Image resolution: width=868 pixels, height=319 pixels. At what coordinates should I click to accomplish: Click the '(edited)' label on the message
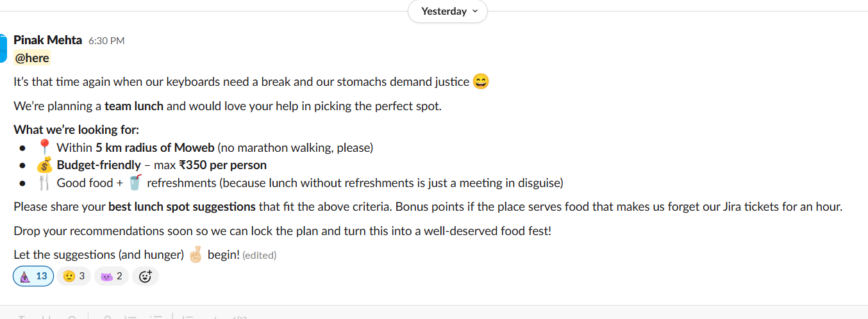coord(259,255)
